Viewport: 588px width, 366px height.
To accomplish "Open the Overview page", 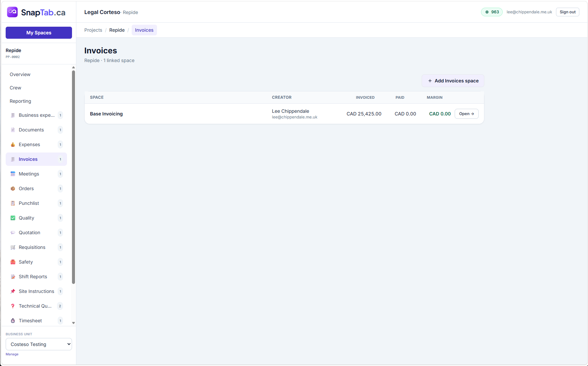I will tap(20, 74).
